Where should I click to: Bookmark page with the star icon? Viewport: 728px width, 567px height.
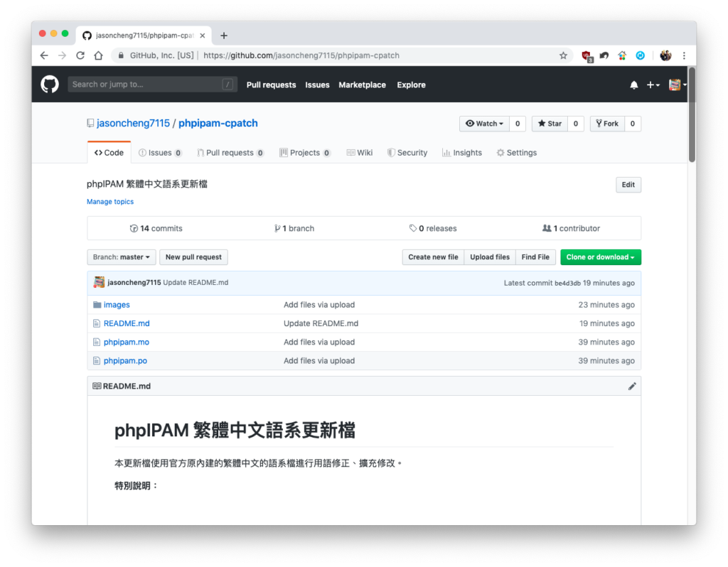click(563, 55)
